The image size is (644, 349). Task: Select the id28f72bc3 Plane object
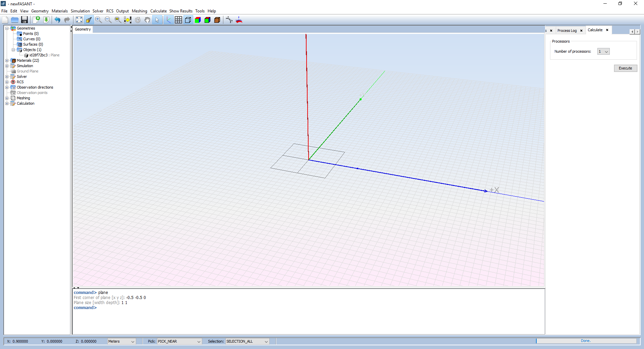click(39, 55)
